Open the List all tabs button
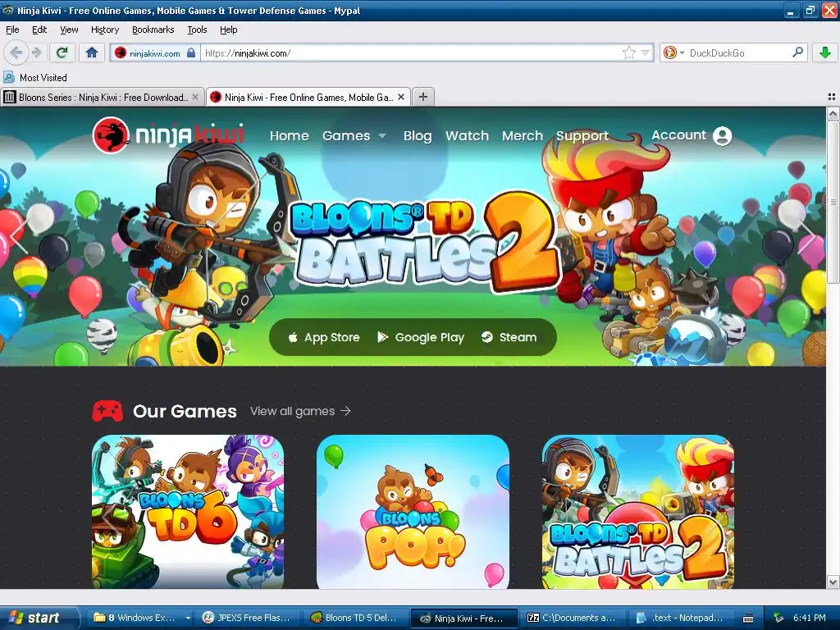The height and width of the screenshot is (630, 840). click(832, 97)
